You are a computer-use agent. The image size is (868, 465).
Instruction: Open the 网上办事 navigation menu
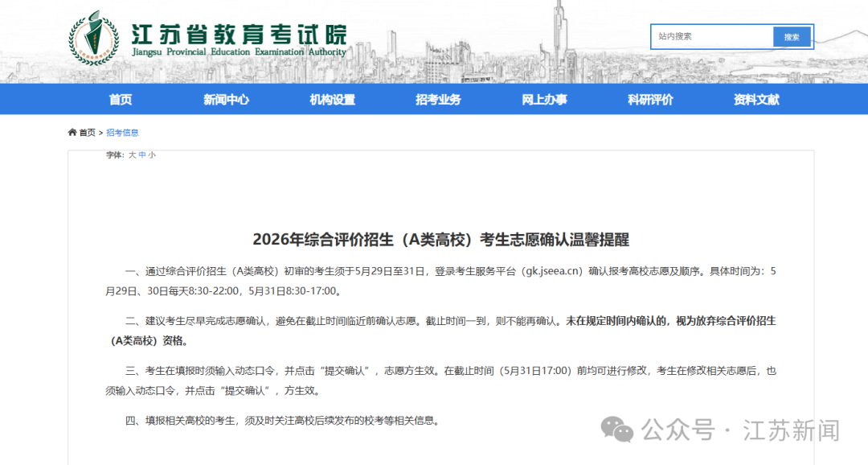click(x=544, y=100)
